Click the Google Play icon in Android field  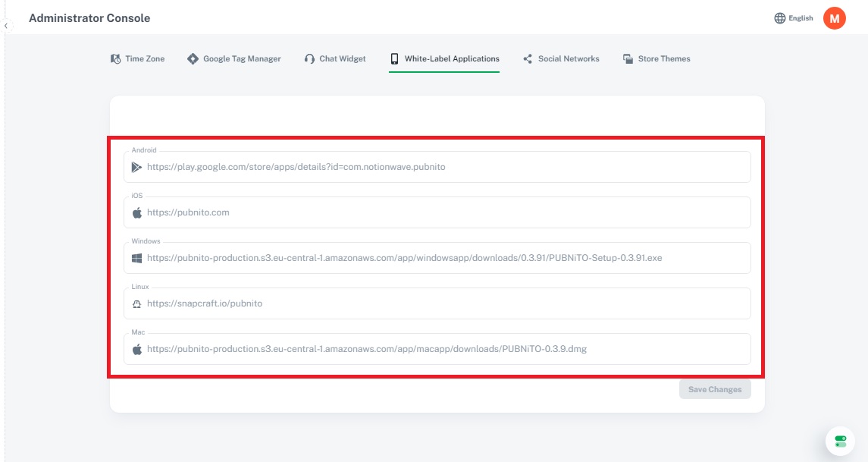point(137,167)
